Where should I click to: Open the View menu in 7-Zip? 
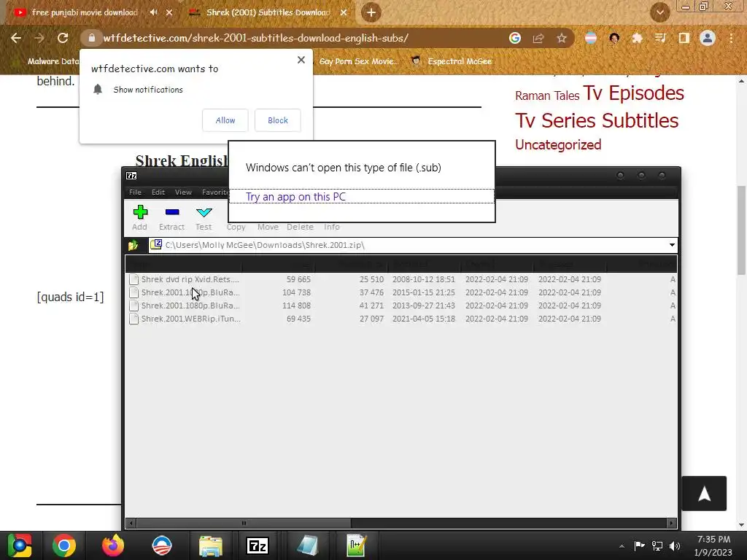183,192
